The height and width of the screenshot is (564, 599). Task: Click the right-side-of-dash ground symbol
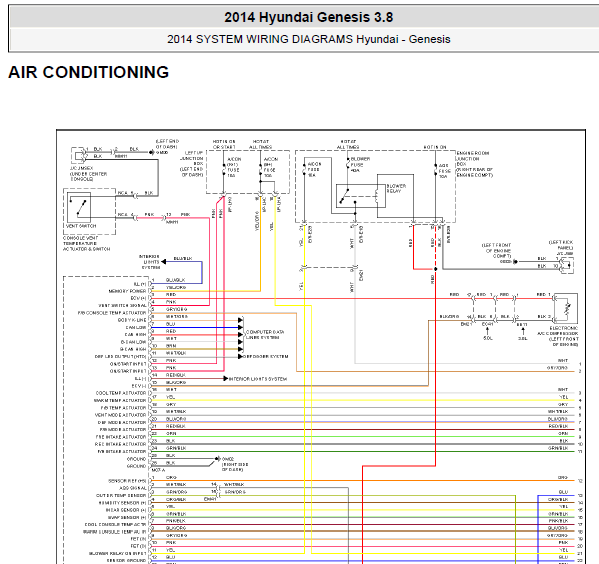coord(217,459)
